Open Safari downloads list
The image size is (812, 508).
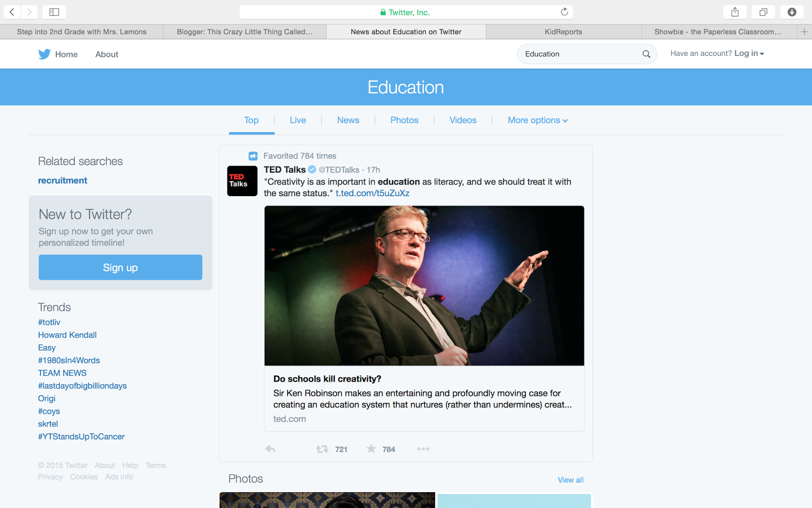(792, 12)
